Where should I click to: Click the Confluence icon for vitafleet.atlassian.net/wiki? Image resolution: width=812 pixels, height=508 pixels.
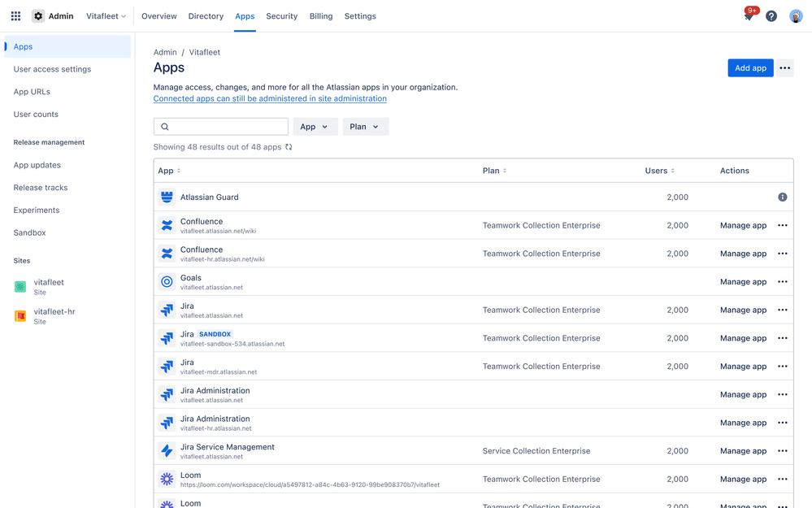coord(167,225)
